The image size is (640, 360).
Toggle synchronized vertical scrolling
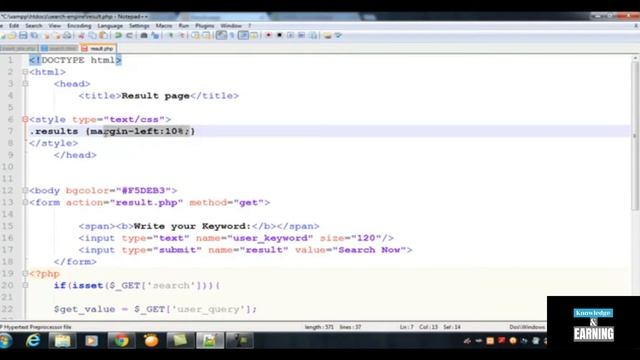point(196,36)
